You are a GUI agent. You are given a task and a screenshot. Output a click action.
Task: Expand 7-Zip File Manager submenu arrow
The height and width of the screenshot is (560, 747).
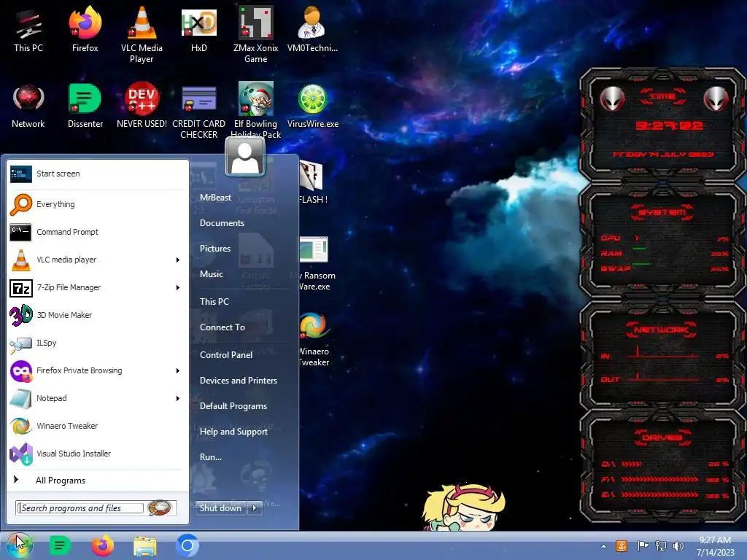178,287
